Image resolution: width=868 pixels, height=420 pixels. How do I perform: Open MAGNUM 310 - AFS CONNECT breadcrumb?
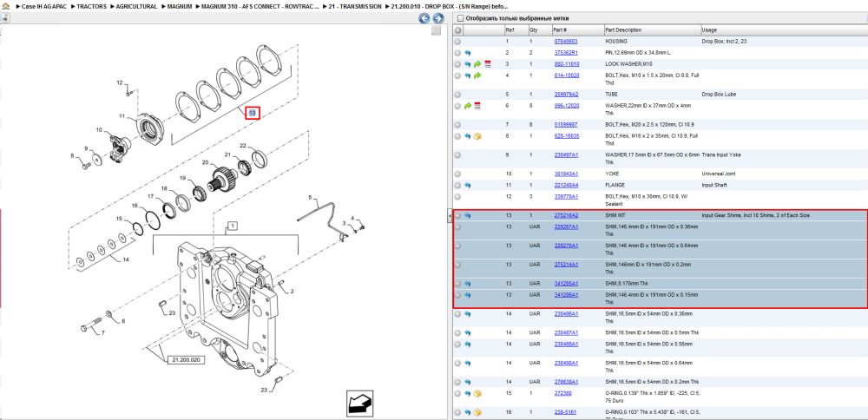260,6
